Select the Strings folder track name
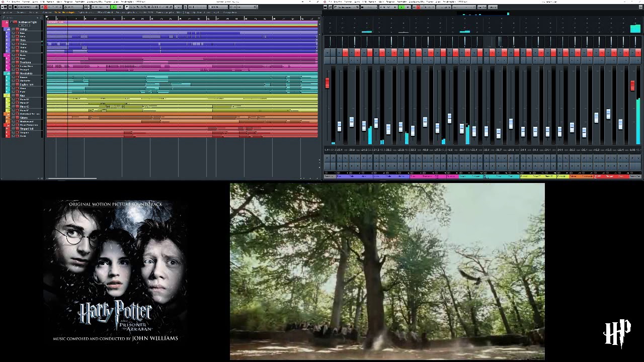The height and width of the screenshot is (362, 644). click(24, 29)
